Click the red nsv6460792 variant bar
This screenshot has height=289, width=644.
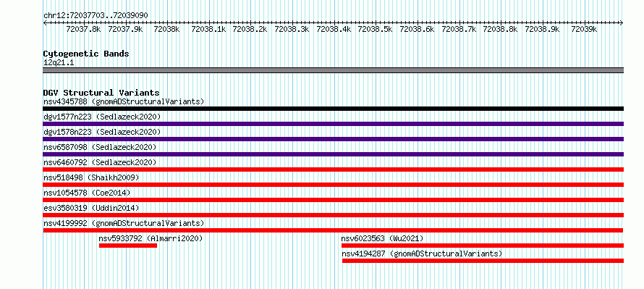334,169
